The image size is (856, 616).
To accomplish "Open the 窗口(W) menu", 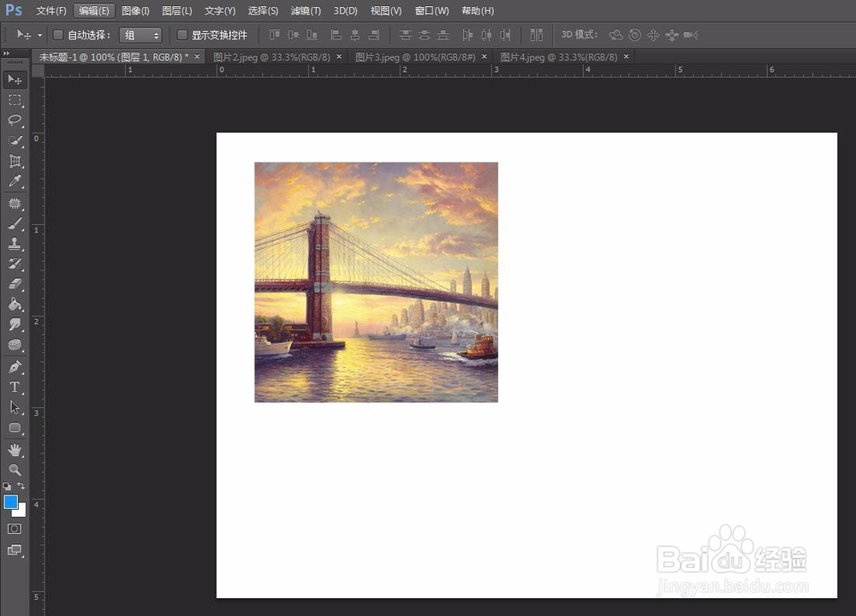I will coord(431,11).
